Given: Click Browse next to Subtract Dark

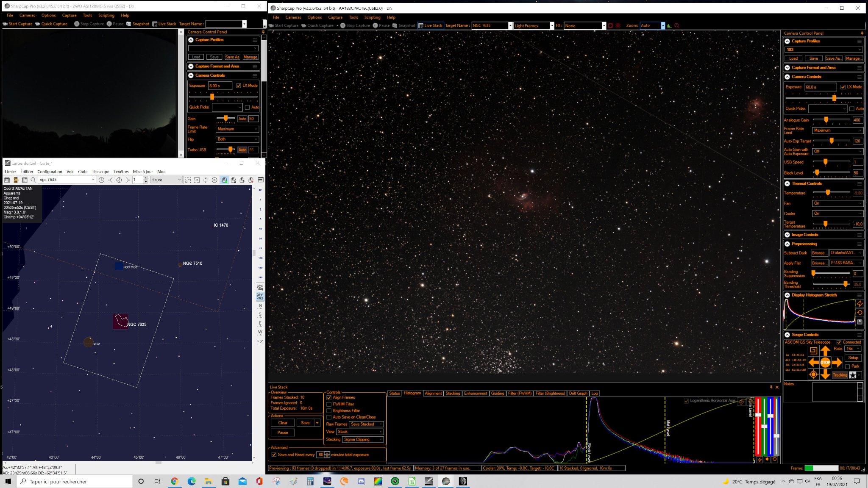Looking at the screenshot, I should click(x=819, y=253).
